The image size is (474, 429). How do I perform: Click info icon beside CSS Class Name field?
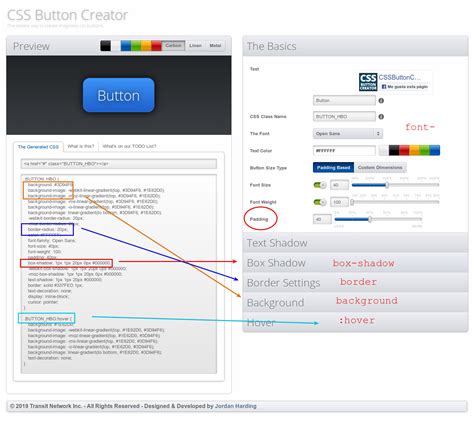[x=381, y=117]
